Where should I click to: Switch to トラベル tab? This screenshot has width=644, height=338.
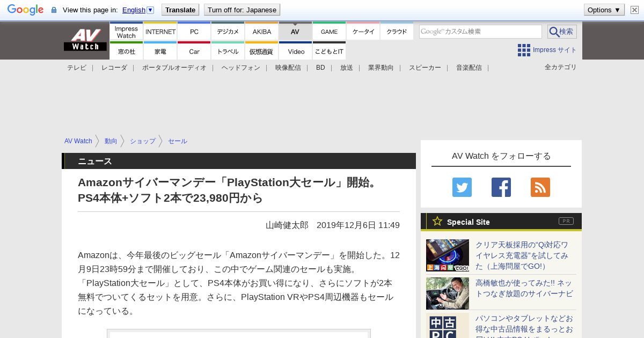tap(228, 51)
